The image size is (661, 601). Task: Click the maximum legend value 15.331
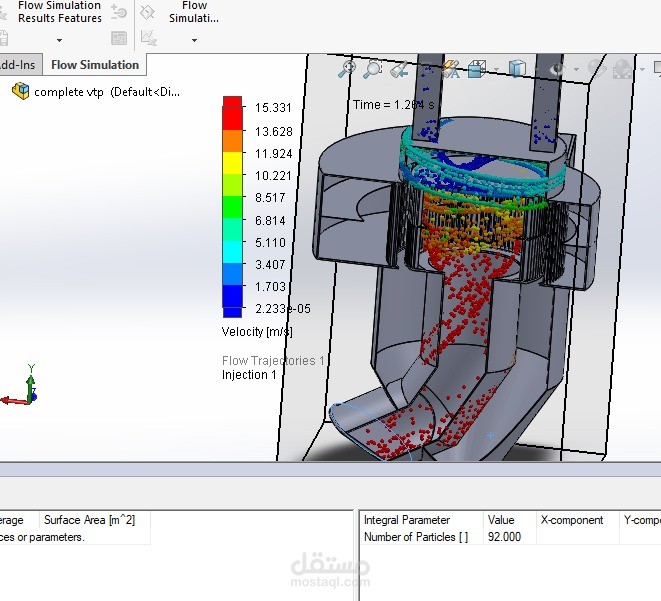pyautogui.click(x=273, y=108)
